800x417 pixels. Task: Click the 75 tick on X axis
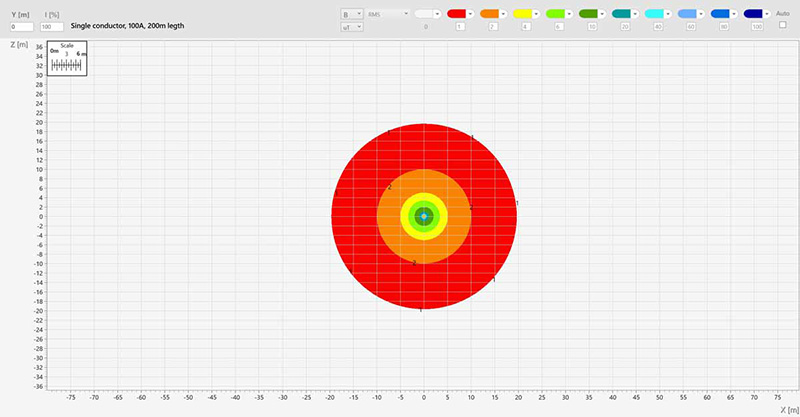click(778, 397)
